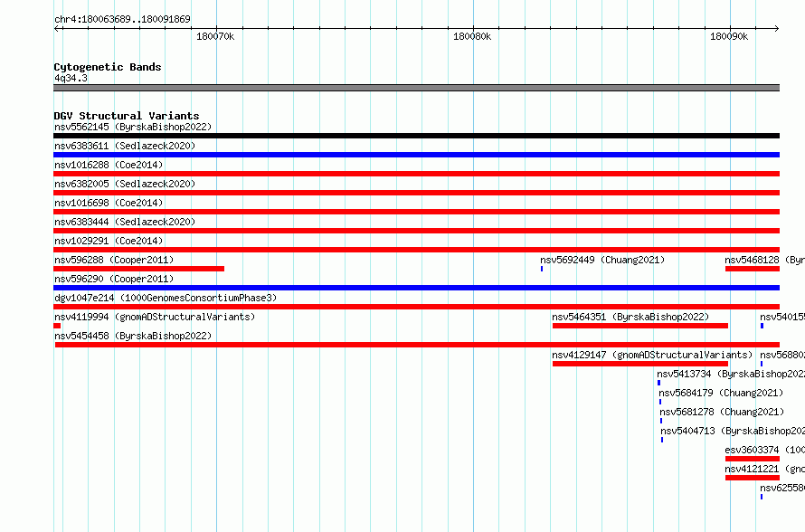Image resolution: width=805 pixels, height=532 pixels.
Task: Click the Cytogenetic Bands track title
Action: pos(108,67)
